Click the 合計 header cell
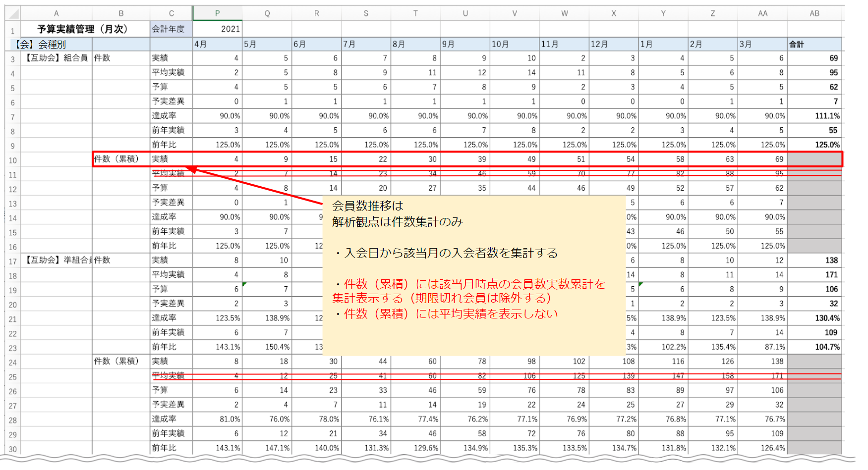 (x=814, y=44)
